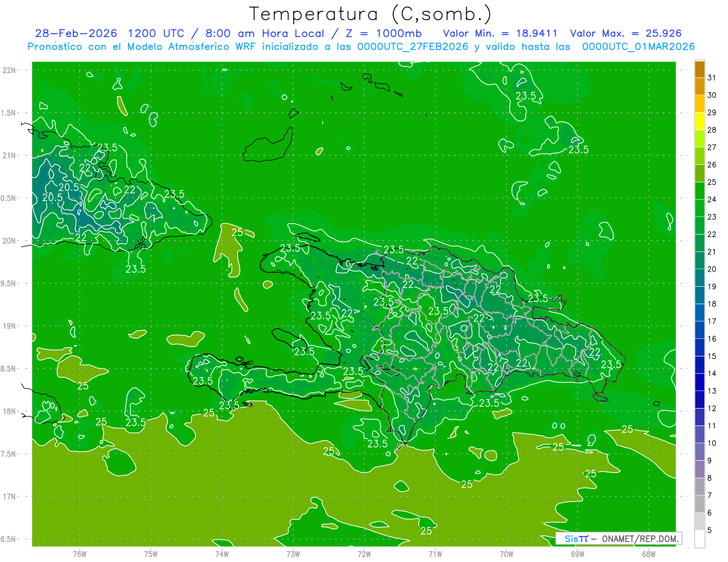Image resolution: width=728 pixels, height=562 pixels.
Task: Click the '74W' longitude axis label
Action: pyautogui.click(x=221, y=554)
